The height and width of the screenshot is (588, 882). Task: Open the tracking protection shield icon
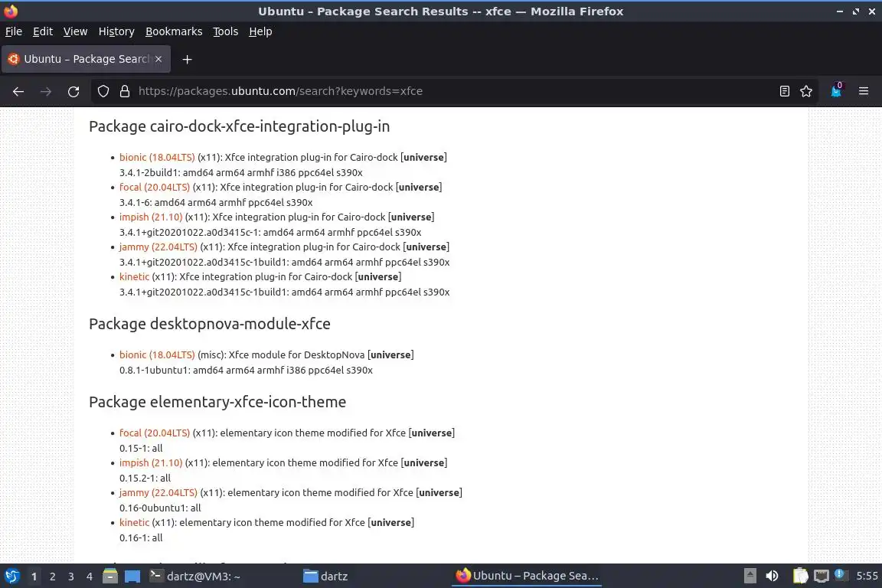coord(103,91)
